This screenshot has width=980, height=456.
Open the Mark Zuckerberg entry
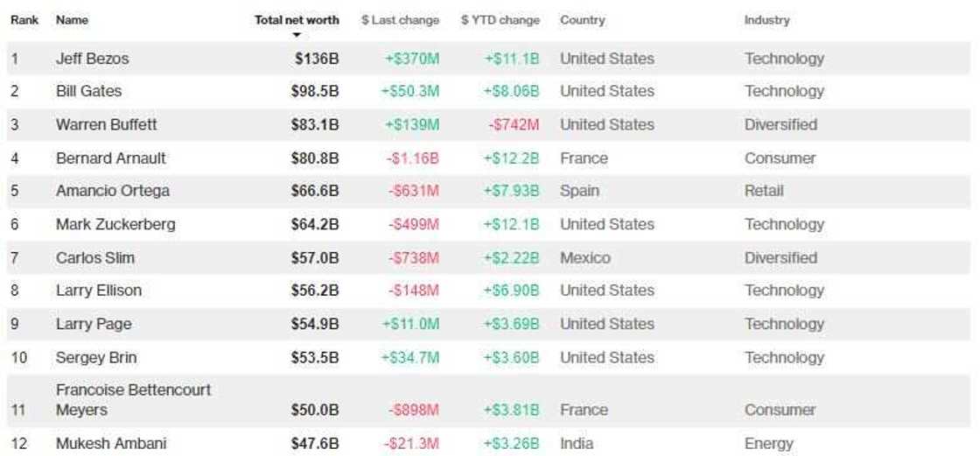(x=115, y=224)
